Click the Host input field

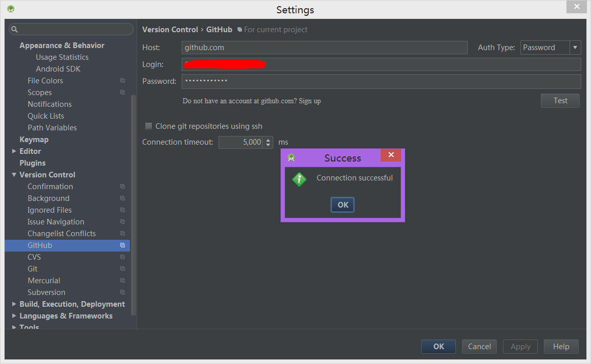point(324,48)
